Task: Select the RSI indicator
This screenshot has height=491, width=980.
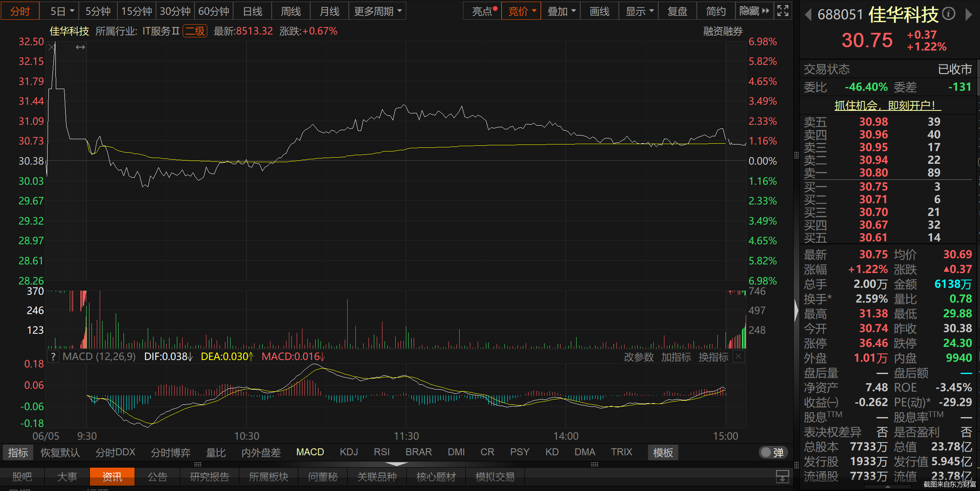Action: (x=382, y=452)
